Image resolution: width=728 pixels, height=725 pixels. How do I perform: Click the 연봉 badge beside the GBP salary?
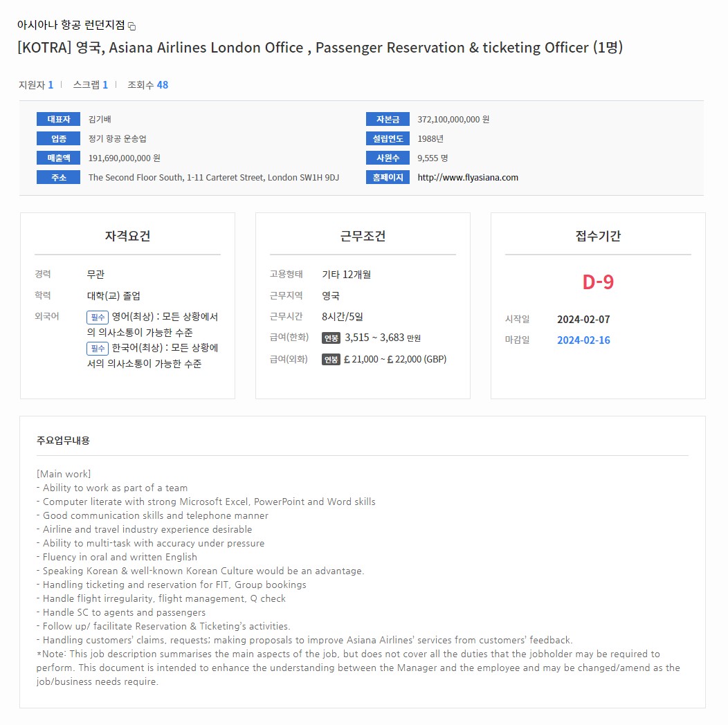pyautogui.click(x=331, y=359)
